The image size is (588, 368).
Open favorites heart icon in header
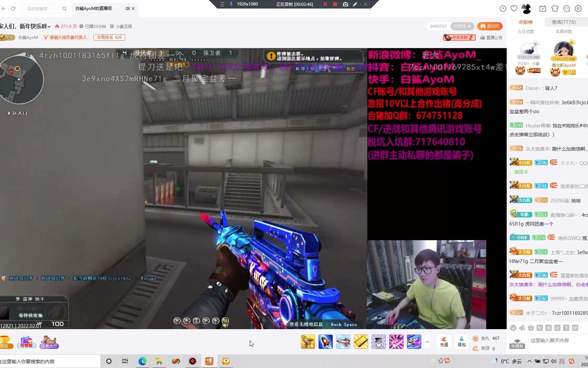pyautogui.click(x=514, y=9)
